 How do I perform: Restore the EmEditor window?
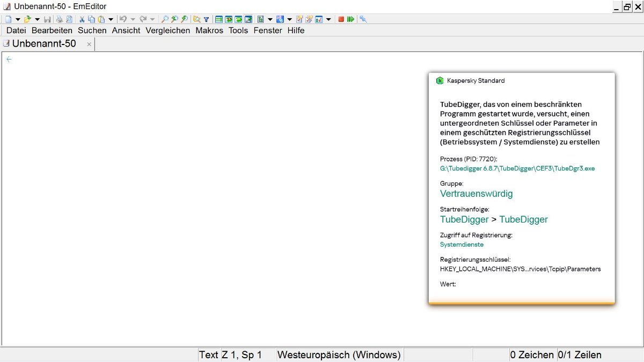(627, 6)
